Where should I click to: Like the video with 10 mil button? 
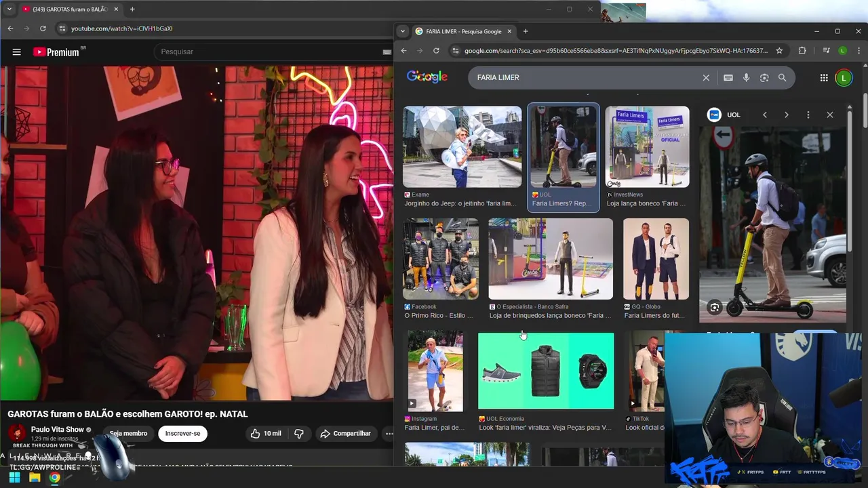point(266,433)
